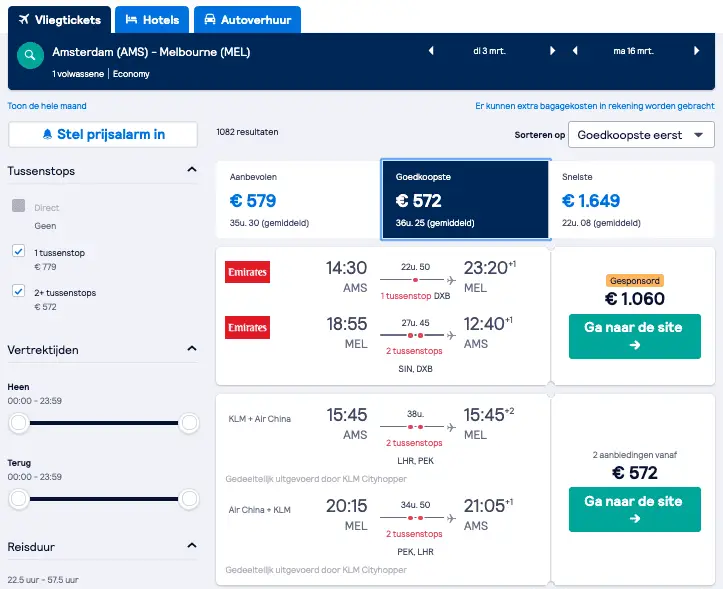Open Toon de hele maand link
The width and height of the screenshot is (723, 589).
pyautogui.click(x=47, y=106)
